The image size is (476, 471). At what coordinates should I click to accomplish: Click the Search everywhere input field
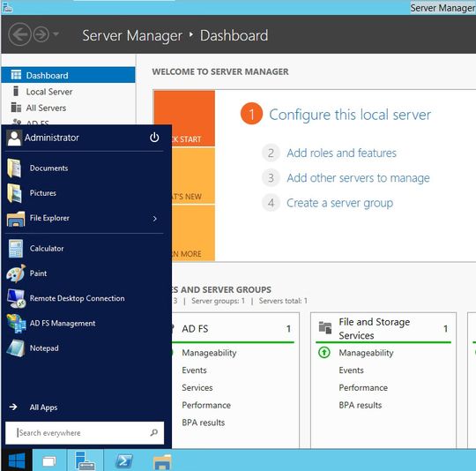(85, 433)
